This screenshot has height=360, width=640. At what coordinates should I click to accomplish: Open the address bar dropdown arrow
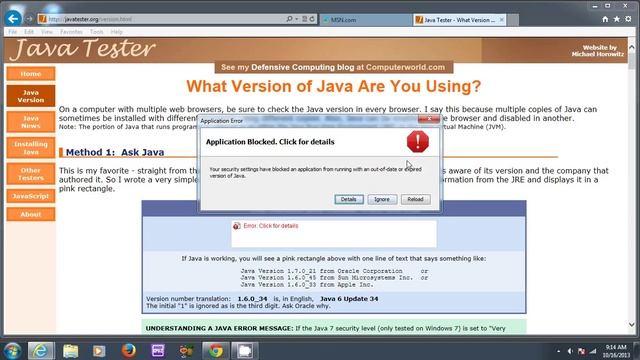point(297,19)
